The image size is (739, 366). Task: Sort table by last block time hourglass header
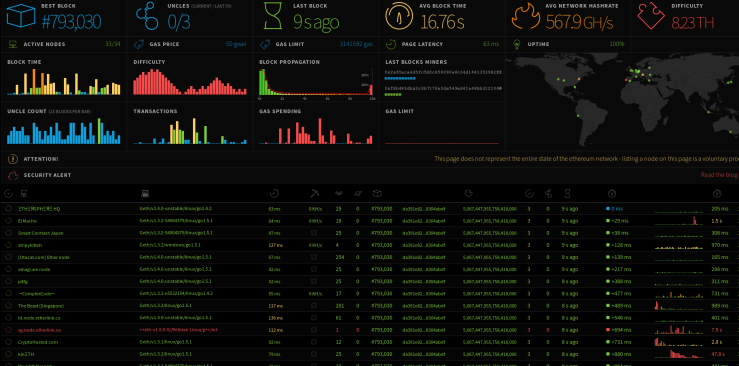point(567,193)
